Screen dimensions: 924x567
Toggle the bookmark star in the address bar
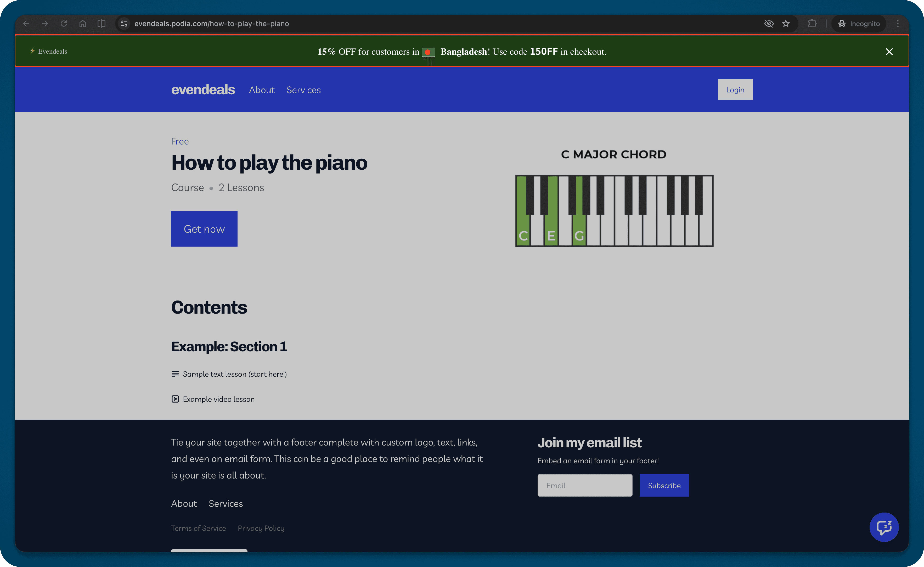point(786,23)
